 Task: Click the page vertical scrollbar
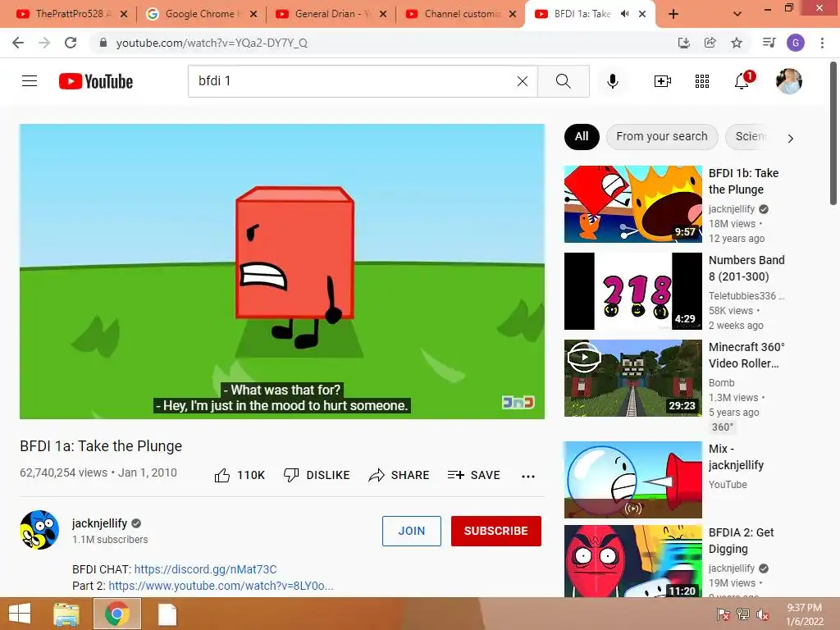(x=833, y=133)
